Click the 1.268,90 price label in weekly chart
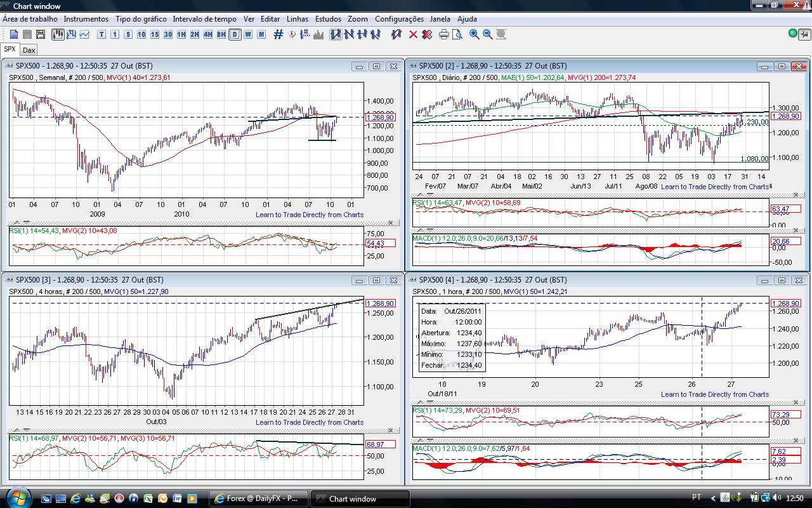Image resolution: width=812 pixels, height=508 pixels. coord(382,117)
